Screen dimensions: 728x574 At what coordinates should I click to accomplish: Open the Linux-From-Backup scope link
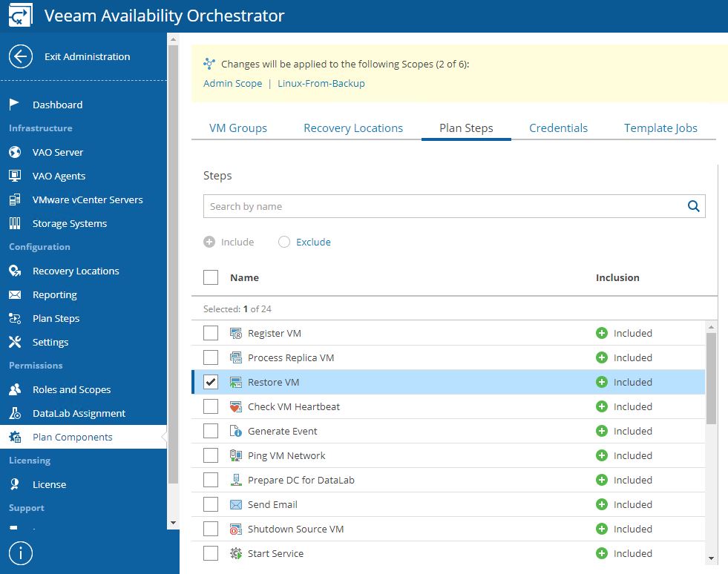pos(321,84)
